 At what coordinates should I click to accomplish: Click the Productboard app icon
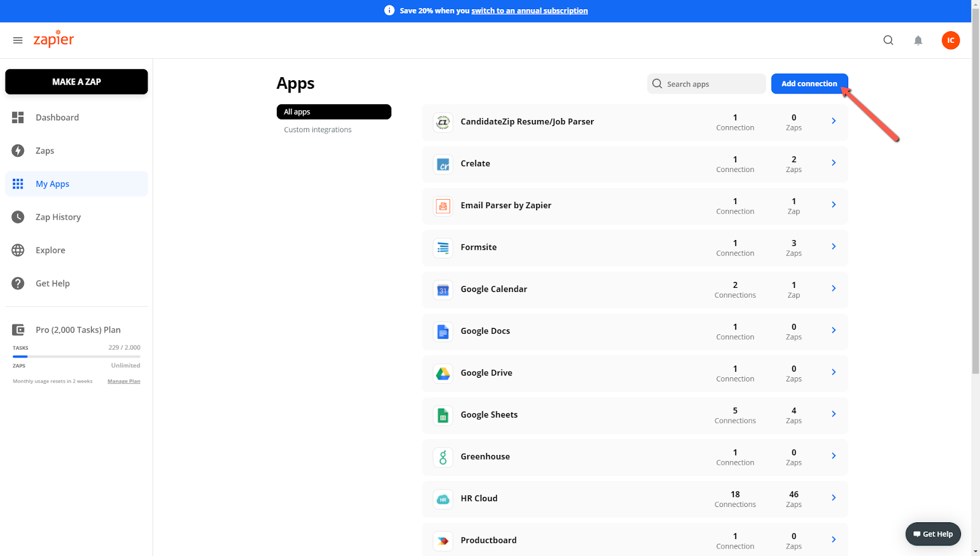click(x=443, y=541)
